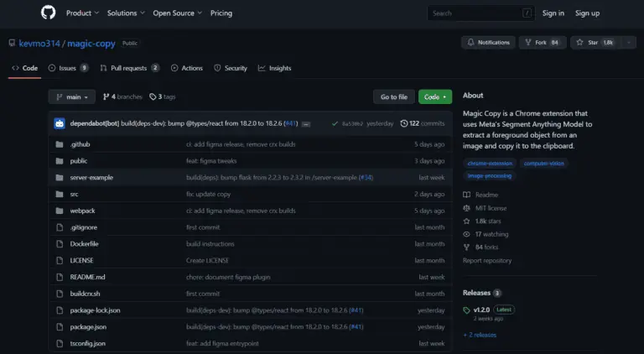Open the public folder
644x354 pixels.
tap(79, 161)
